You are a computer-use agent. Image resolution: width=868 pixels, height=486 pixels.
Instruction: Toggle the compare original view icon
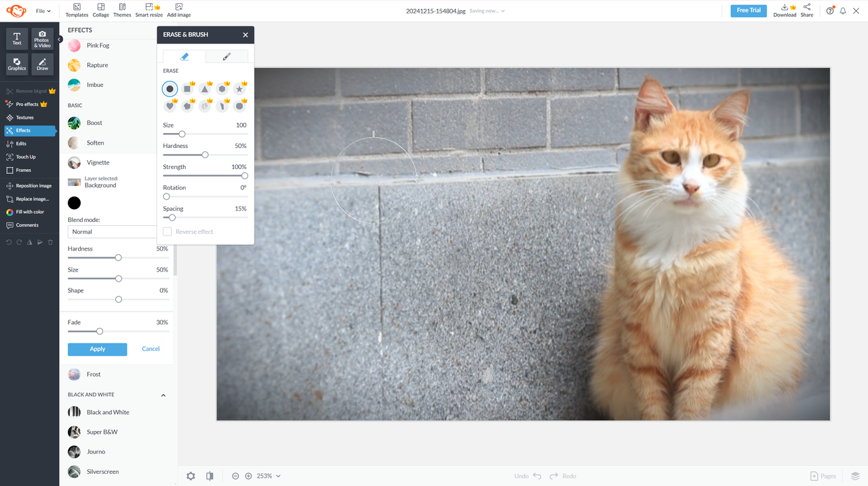pyautogui.click(x=210, y=476)
